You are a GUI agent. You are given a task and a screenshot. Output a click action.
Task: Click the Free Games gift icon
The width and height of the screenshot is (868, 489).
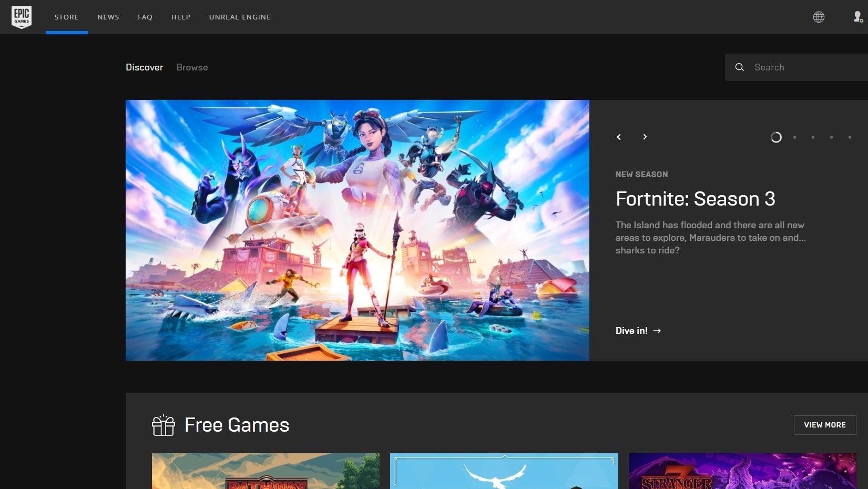tap(163, 425)
